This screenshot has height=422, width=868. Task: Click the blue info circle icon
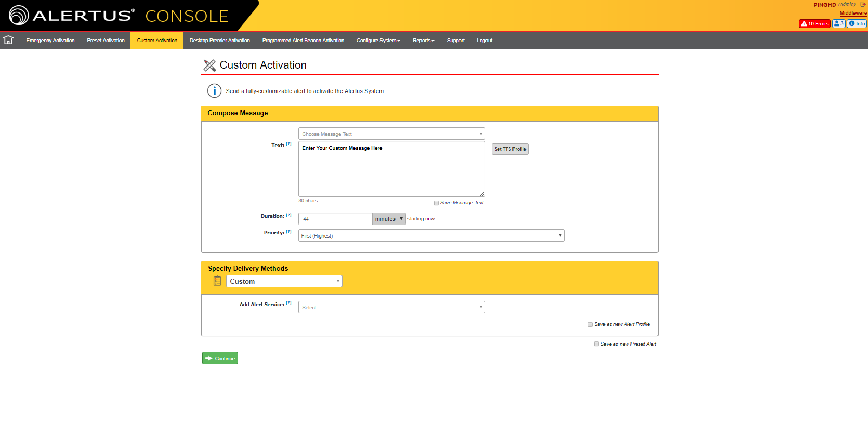tap(214, 90)
